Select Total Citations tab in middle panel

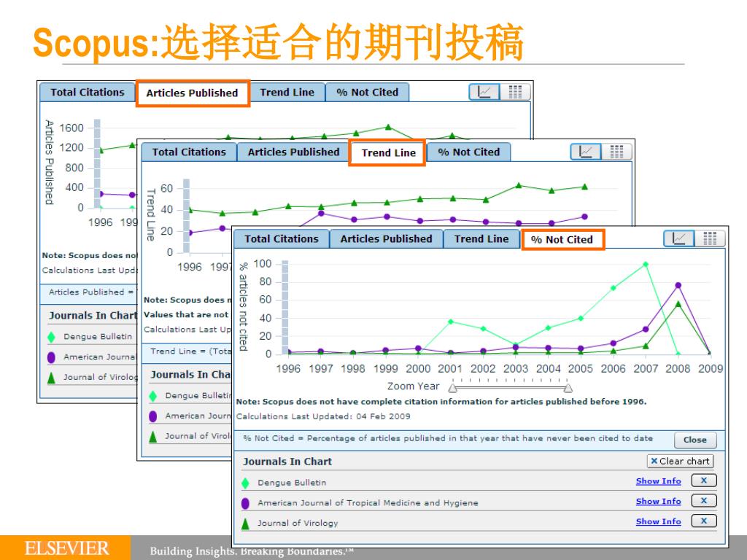(189, 152)
